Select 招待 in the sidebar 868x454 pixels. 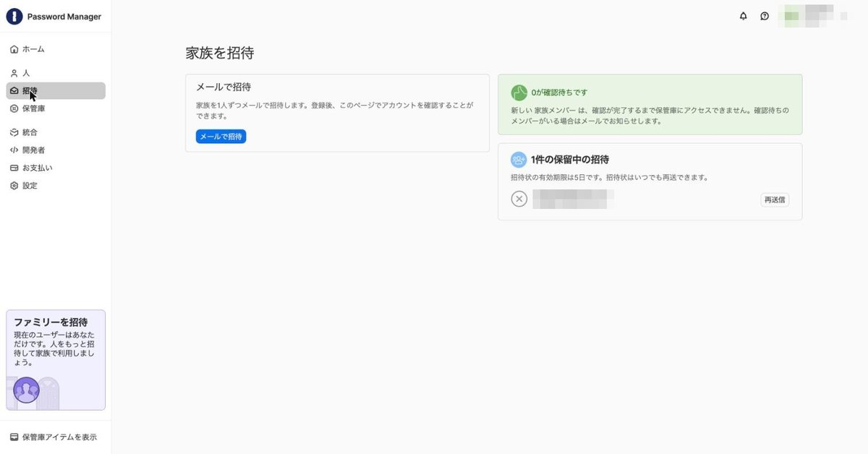tap(56, 90)
